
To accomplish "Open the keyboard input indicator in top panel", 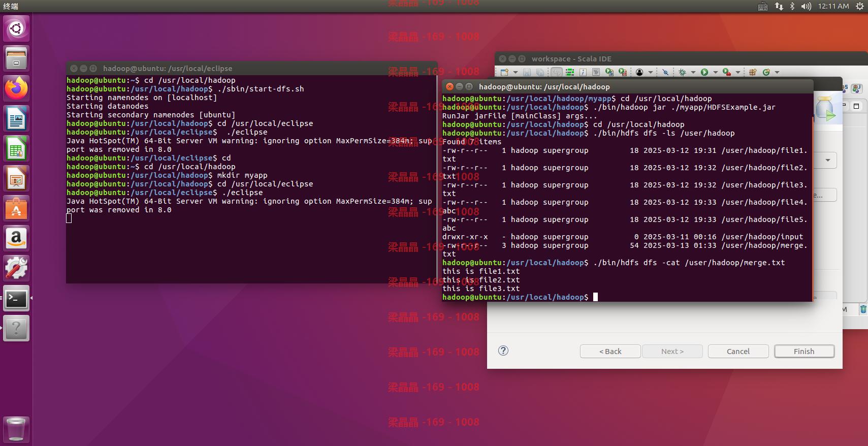I will 763,6.
